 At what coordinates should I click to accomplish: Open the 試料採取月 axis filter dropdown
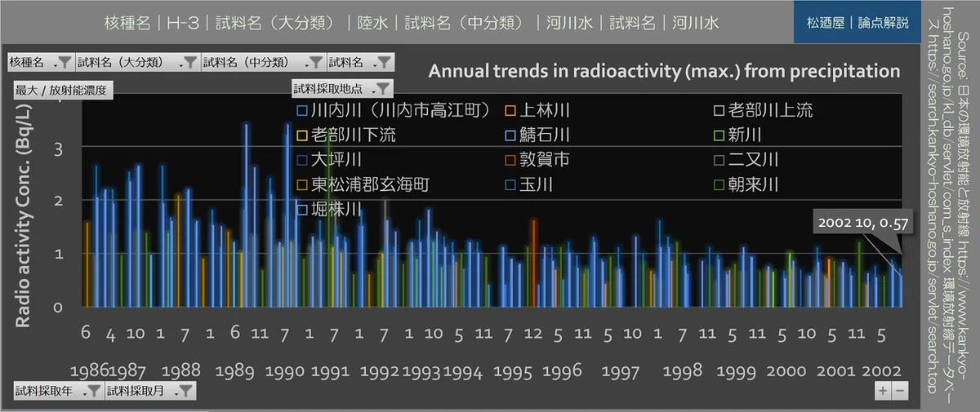click(150, 391)
